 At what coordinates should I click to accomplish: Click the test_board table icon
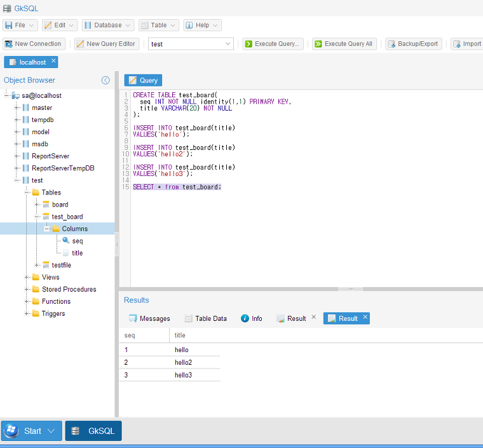click(46, 217)
